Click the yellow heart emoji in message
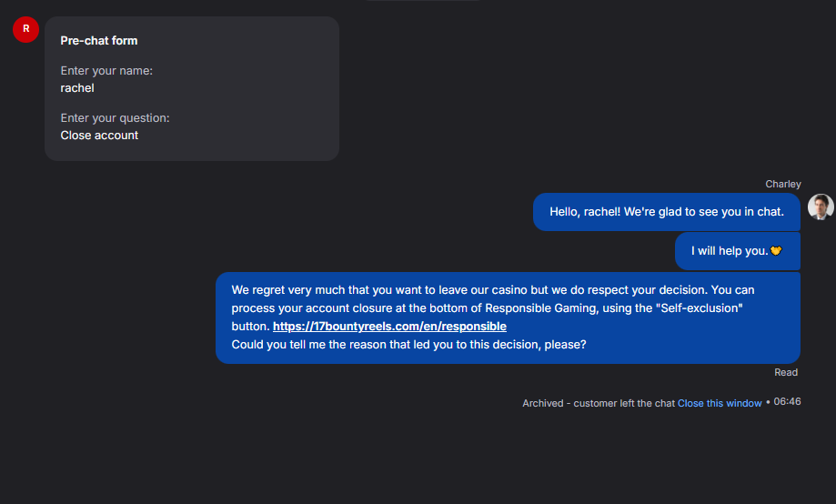 [776, 251]
